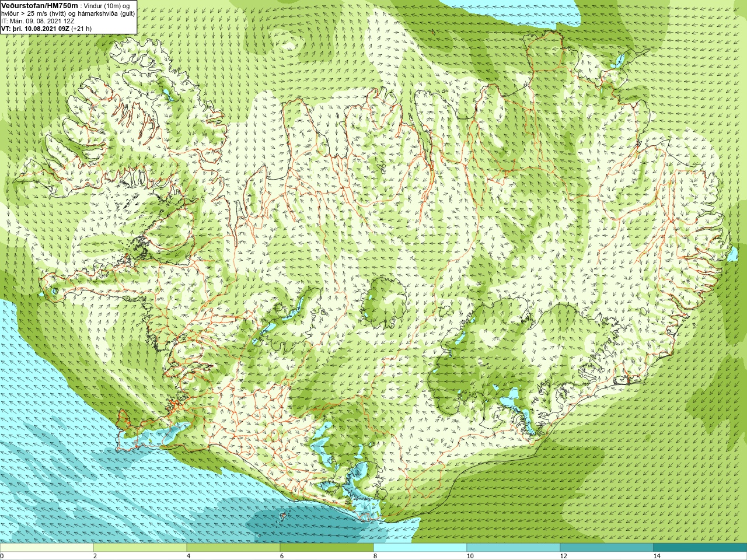Select the darkest teal swatch above 14 m/s
This screenshot has height=560, width=747.
point(700,548)
